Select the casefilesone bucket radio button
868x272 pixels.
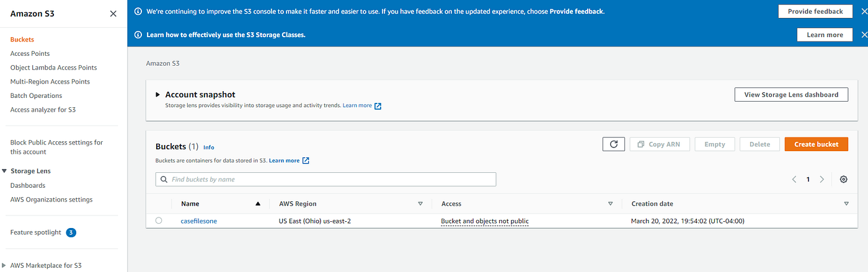pyautogui.click(x=159, y=221)
